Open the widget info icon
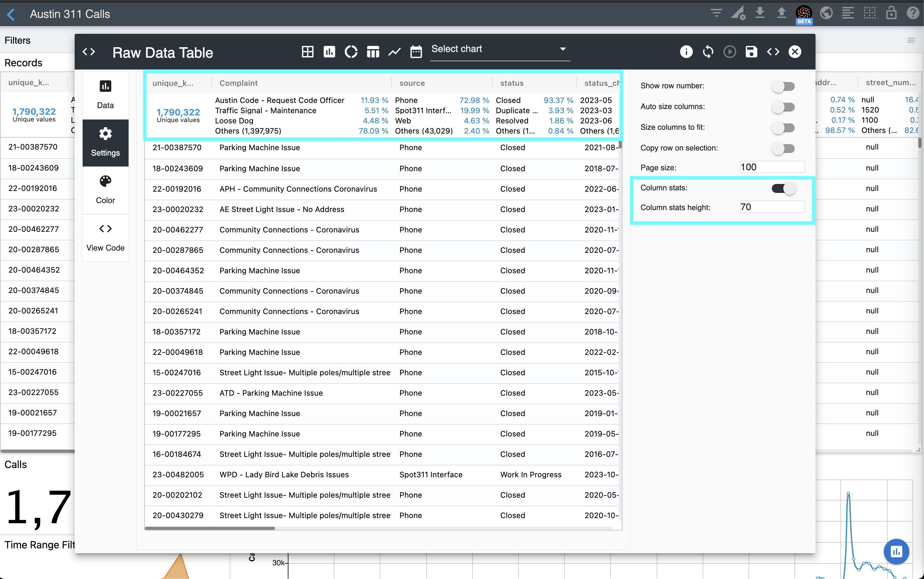Image resolution: width=924 pixels, height=579 pixels. (686, 52)
